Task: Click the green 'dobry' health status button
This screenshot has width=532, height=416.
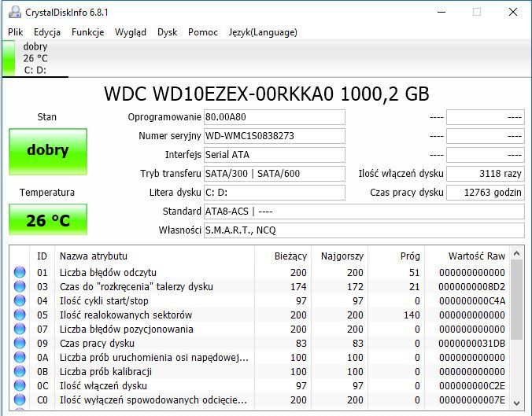Action: (48, 152)
